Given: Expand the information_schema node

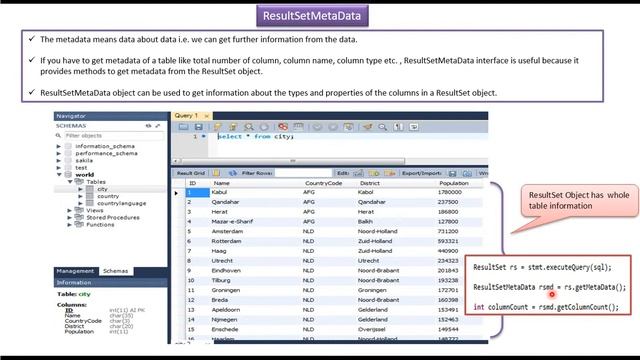Looking at the screenshot, I should click(x=58, y=146).
